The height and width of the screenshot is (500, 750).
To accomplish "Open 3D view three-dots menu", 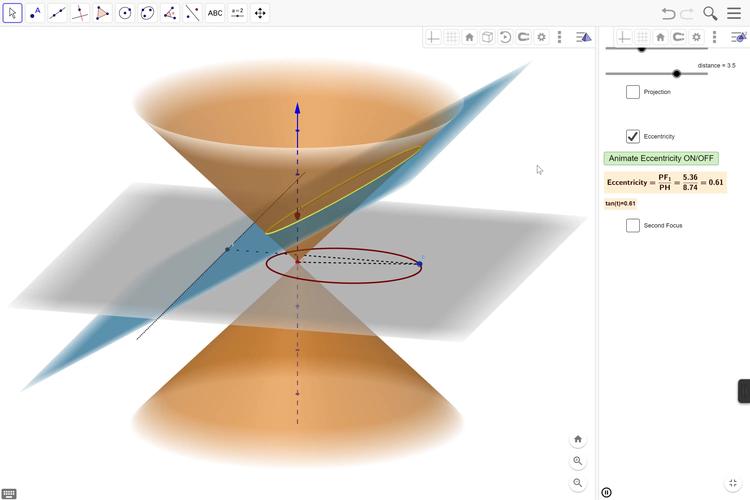I will click(x=559, y=37).
